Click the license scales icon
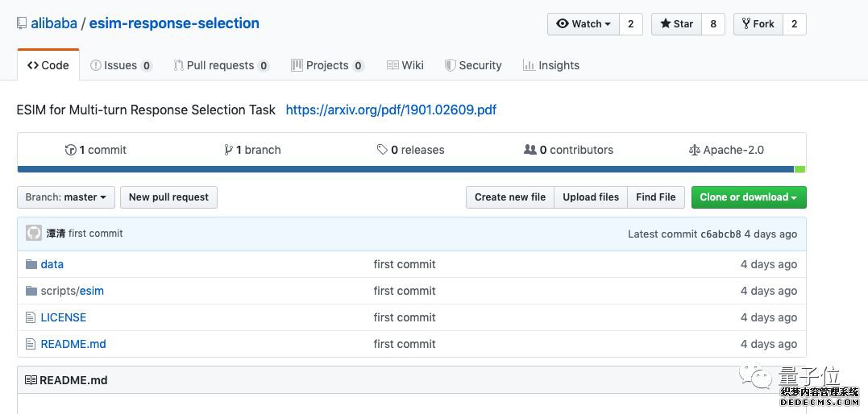This screenshot has height=414, width=868. pos(694,150)
